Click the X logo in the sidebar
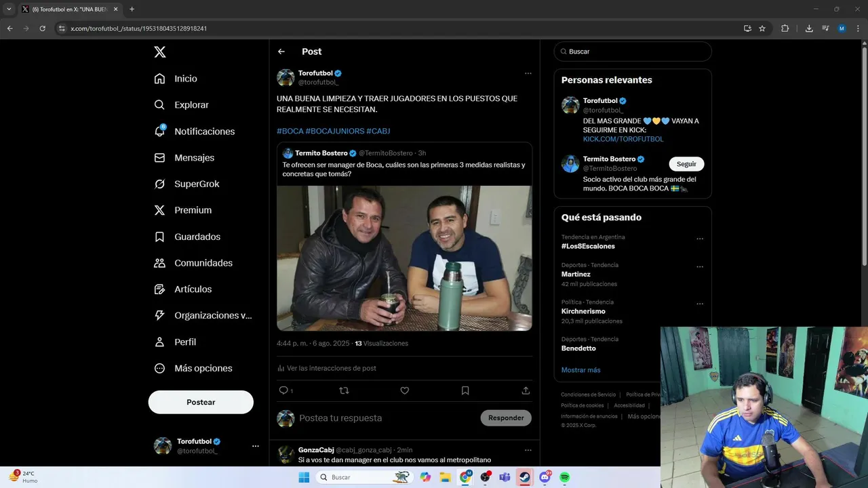This screenshot has width=868, height=488. tap(159, 52)
